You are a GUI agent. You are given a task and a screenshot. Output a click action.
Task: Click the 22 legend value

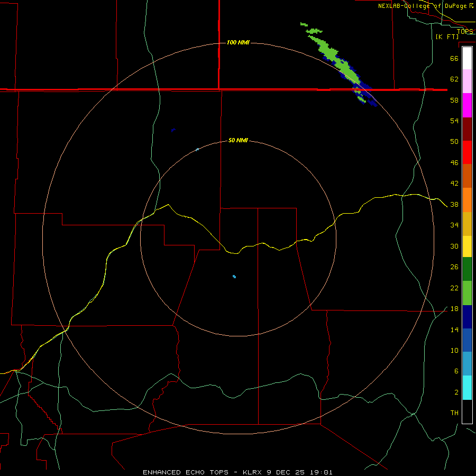[x=454, y=288]
